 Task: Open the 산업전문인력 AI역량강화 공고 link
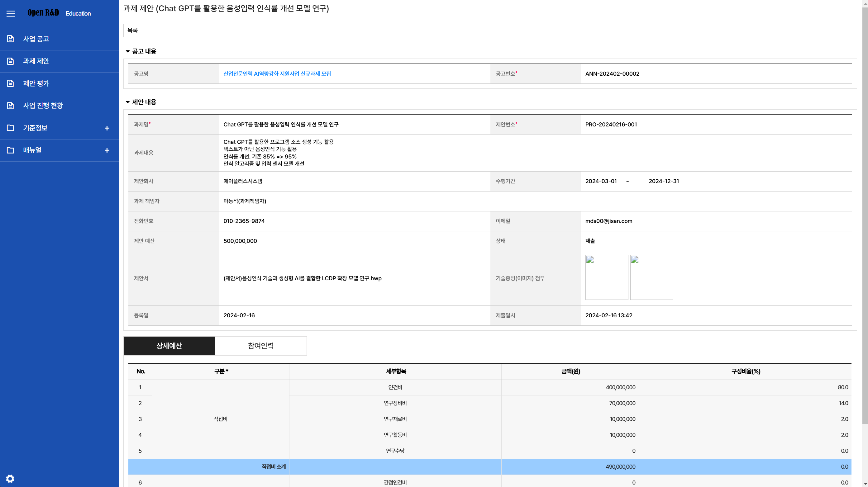277,73
